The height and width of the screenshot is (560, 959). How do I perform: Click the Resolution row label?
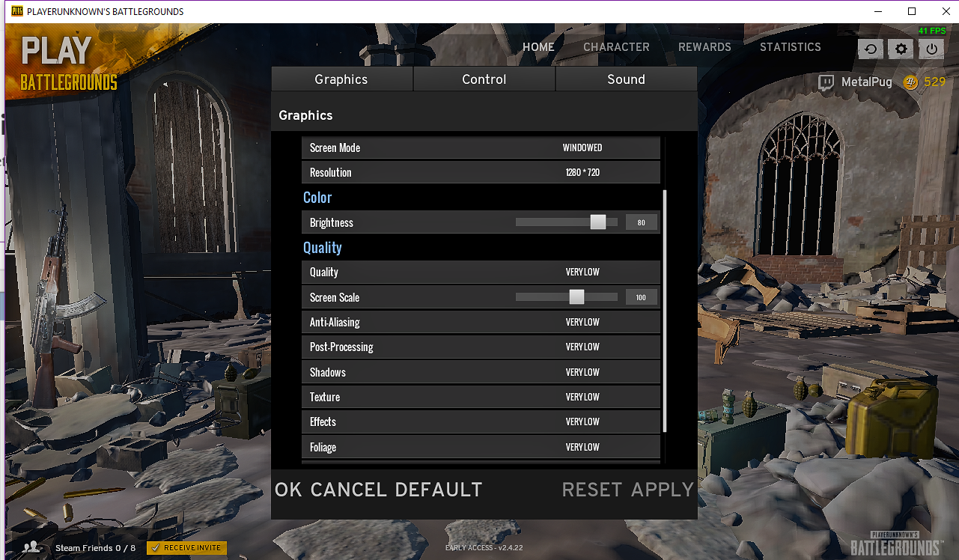point(331,173)
